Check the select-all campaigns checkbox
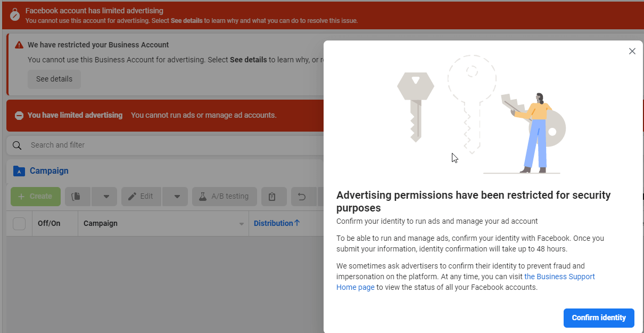This screenshot has height=333, width=644. (19, 223)
